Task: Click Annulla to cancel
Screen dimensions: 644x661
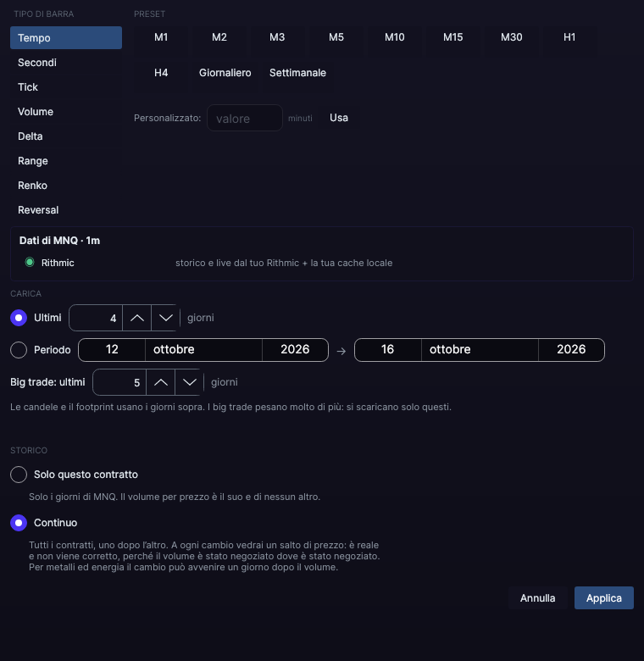Action: (x=537, y=597)
